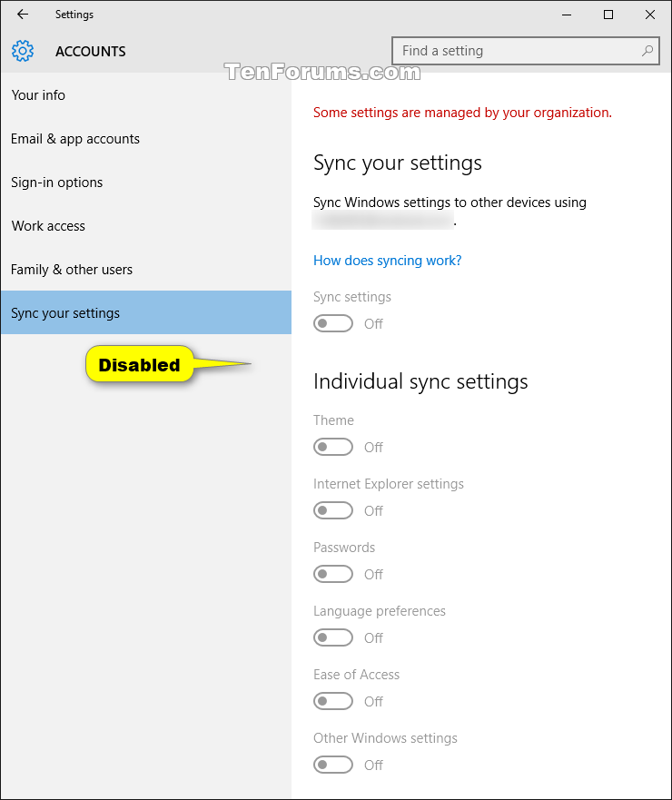Maximize the Settings window

[x=608, y=15]
